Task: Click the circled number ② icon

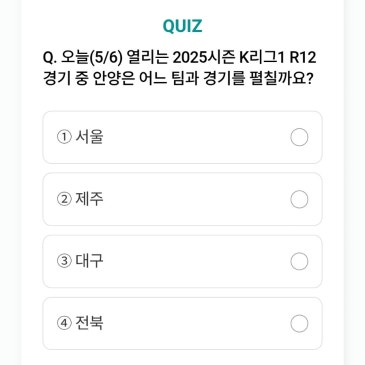Action: [64, 199]
